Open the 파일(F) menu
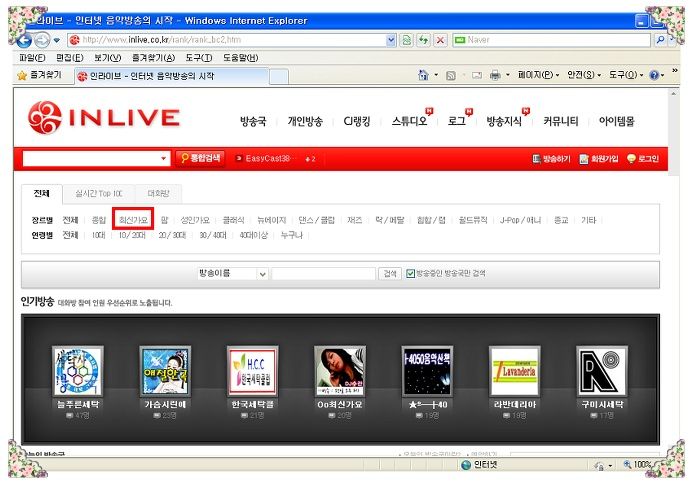693x484 pixels. pos(32,58)
